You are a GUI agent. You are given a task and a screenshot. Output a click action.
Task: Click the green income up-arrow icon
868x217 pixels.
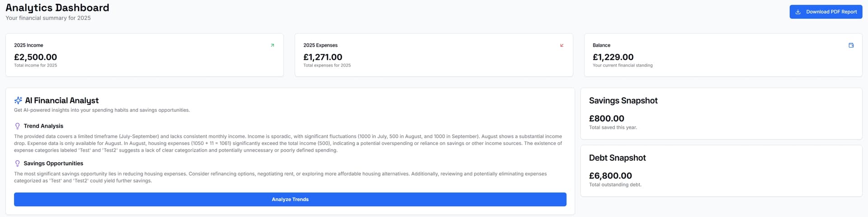point(272,45)
